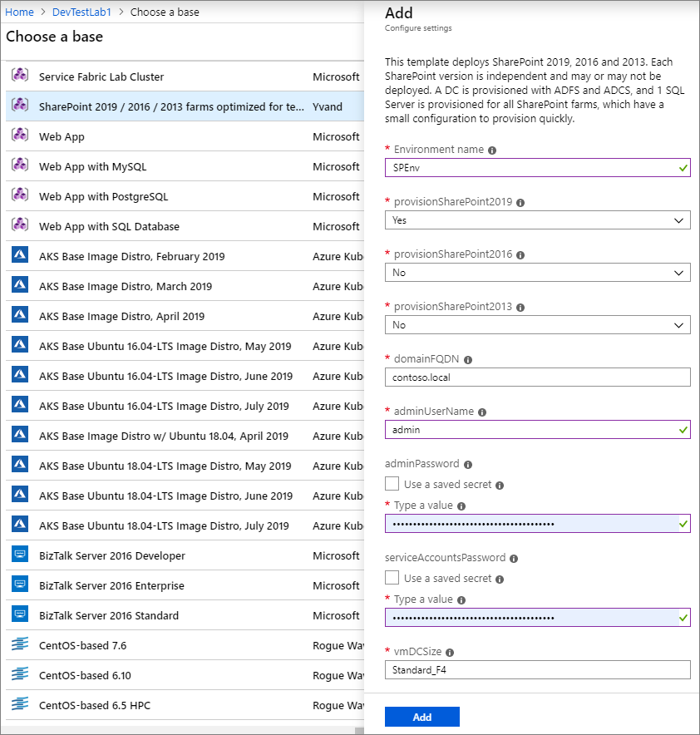
Task: Click Yvand publisher of SharePoint template
Action: pyautogui.click(x=327, y=107)
